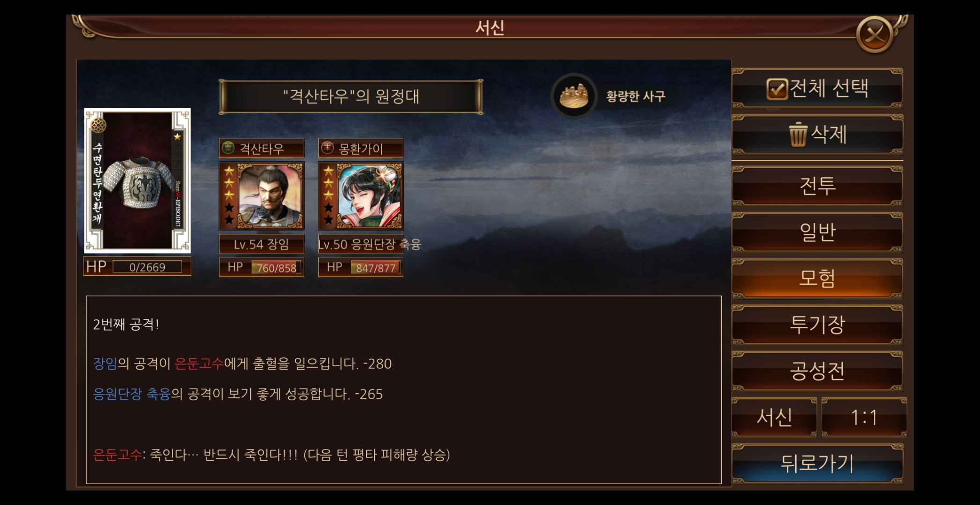Viewport: 980px width, 505px height.
Task: Toggle the 전체 선택 checkbox
Action: tap(777, 88)
